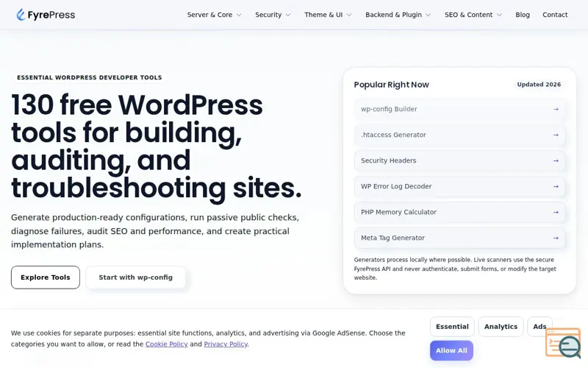Expand the Security menu chevron
Image resolution: width=588 pixels, height=368 pixels.
pos(288,15)
